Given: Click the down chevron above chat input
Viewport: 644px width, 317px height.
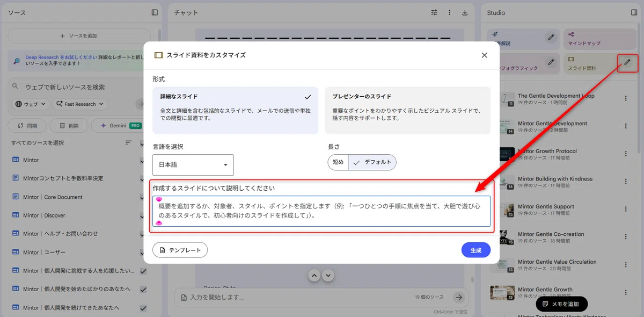Looking at the screenshot, I should [328, 275].
